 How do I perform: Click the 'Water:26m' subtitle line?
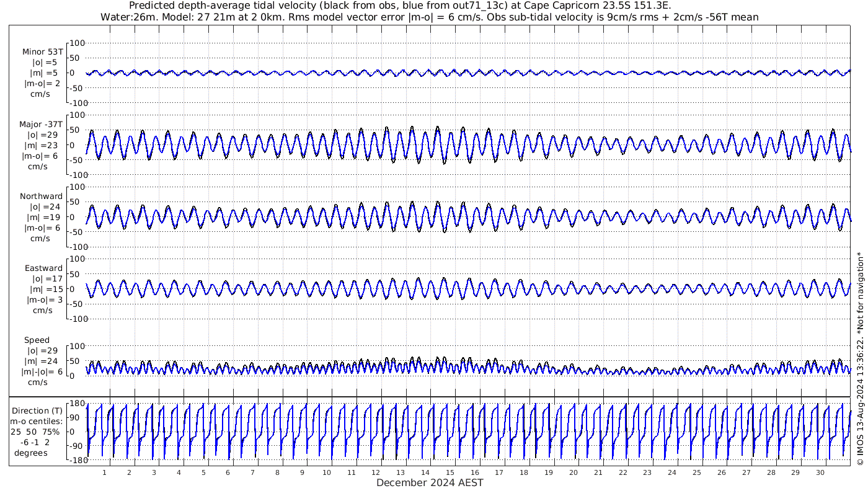click(429, 17)
